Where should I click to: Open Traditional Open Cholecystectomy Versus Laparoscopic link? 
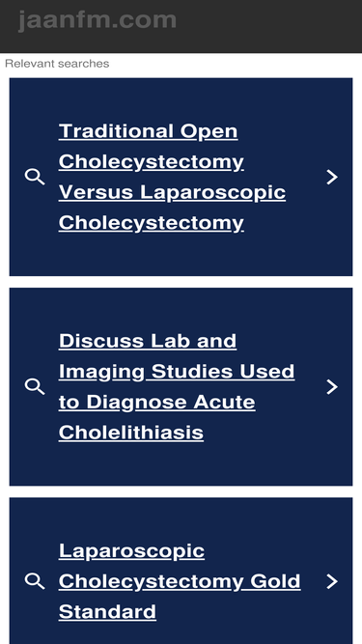tap(172, 177)
